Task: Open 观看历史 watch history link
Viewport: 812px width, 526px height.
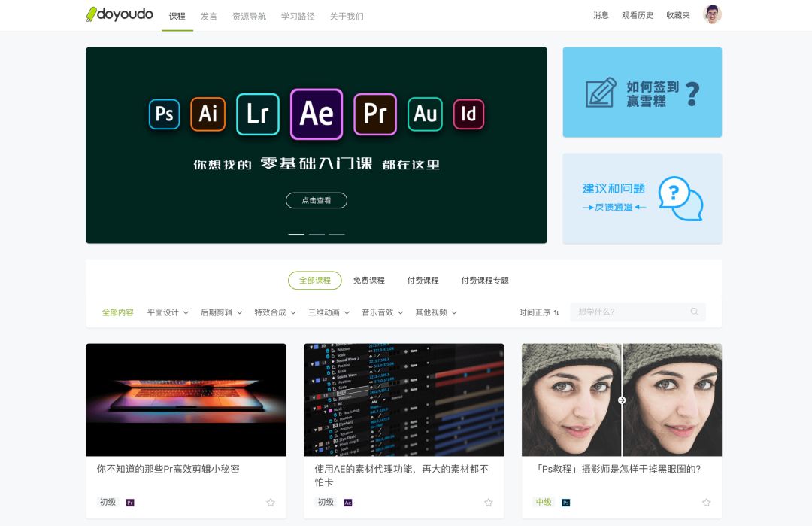Action: coord(638,15)
